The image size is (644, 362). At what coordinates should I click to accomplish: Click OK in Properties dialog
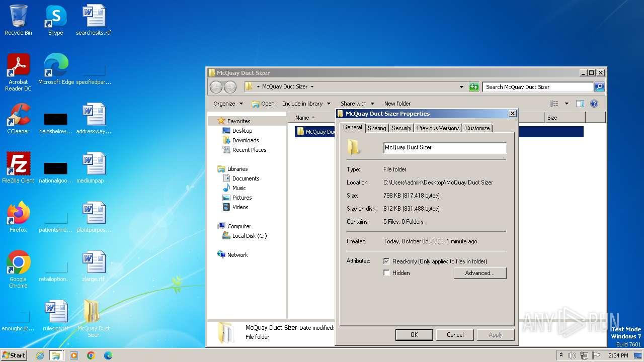(414, 335)
